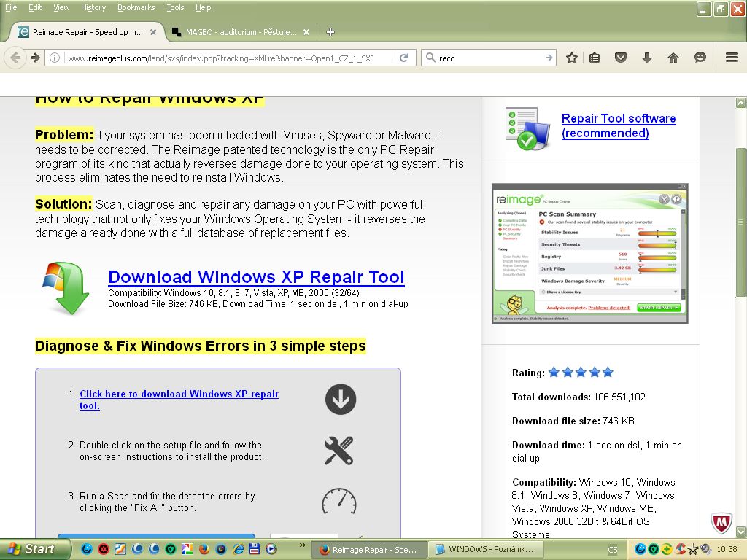The height and width of the screenshot is (560, 747).
Task: Open the floppy disk Quick Launch icon
Action: pyautogui.click(x=255, y=549)
